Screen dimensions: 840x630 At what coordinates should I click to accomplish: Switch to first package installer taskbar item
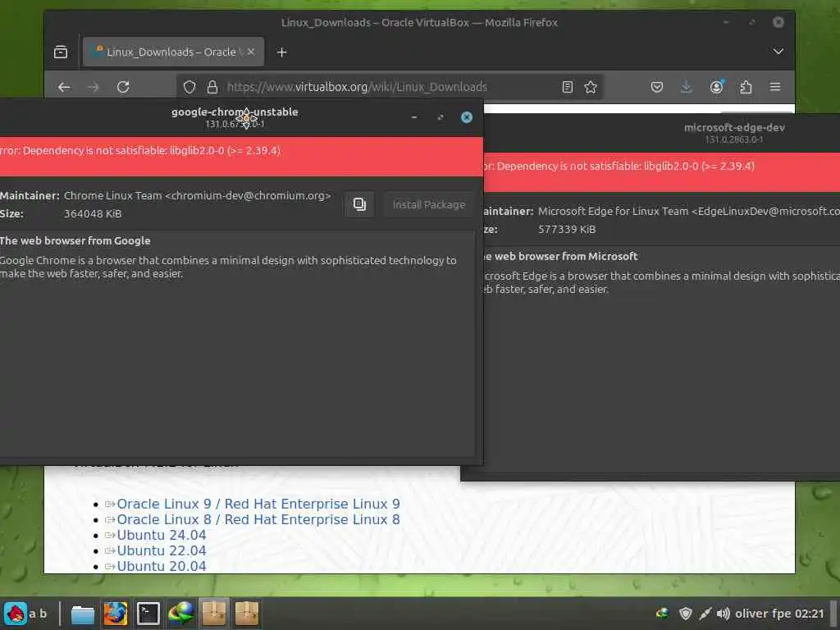[214, 614]
